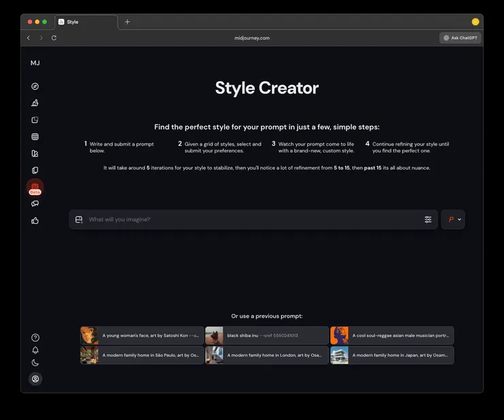Open the account profile avatar icon
The width and height of the screenshot is (504, 420).
point(35,379)
